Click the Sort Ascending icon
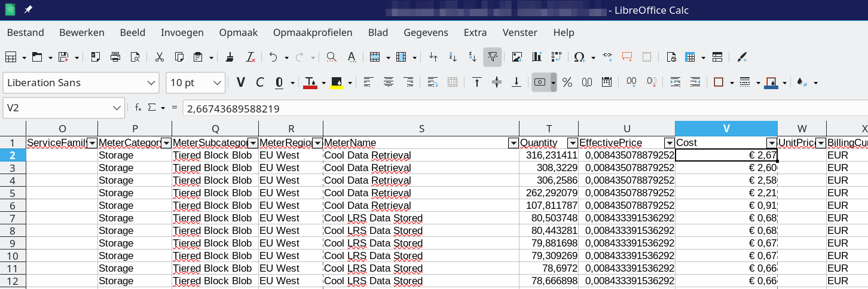Image resolution: width=868 pixels, height=289 pixels. (453, 57)
